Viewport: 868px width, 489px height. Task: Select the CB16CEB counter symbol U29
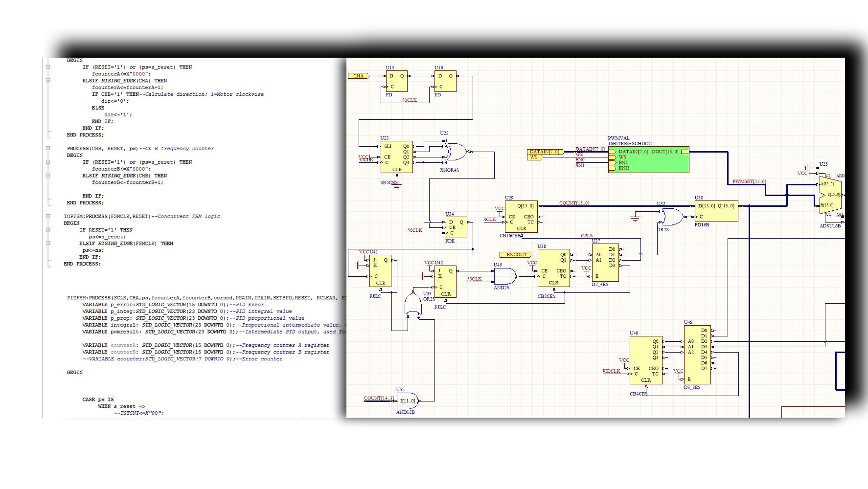(x=521, y=216)
